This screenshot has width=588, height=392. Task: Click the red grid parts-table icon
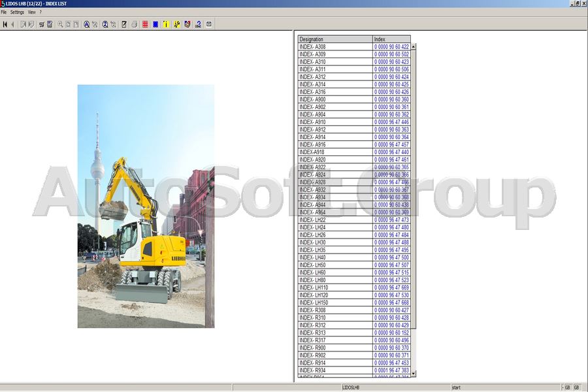[146, 24]
